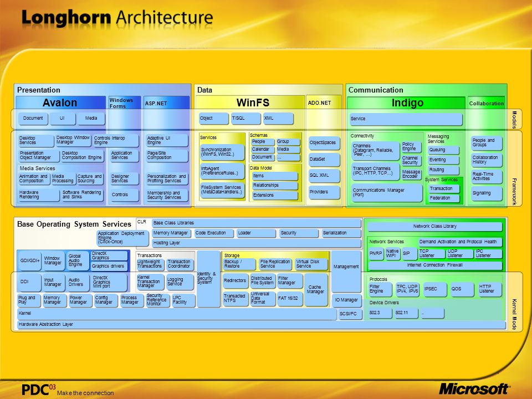Click the Desktop Window Manager box
532x399 pixels.
73,140
